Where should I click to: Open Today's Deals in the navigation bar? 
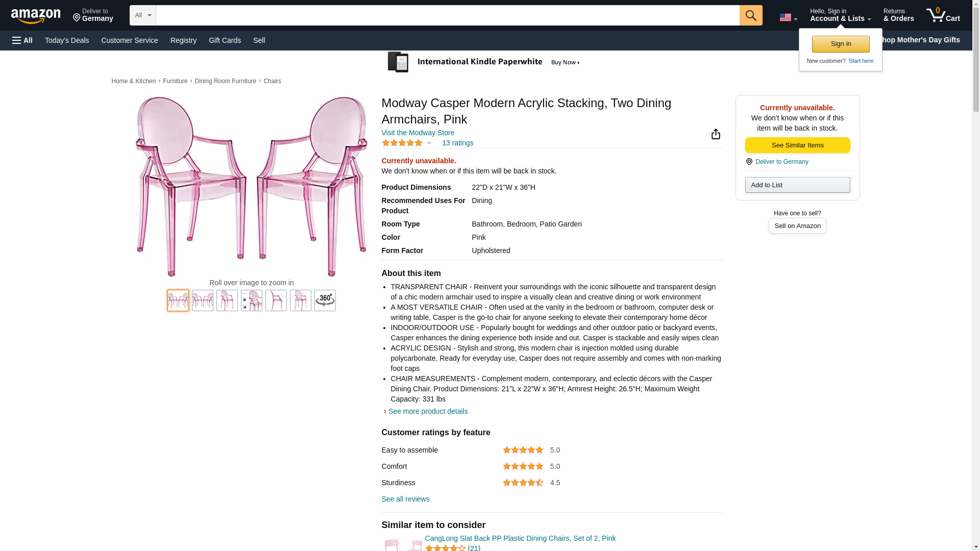click(67, 40)
